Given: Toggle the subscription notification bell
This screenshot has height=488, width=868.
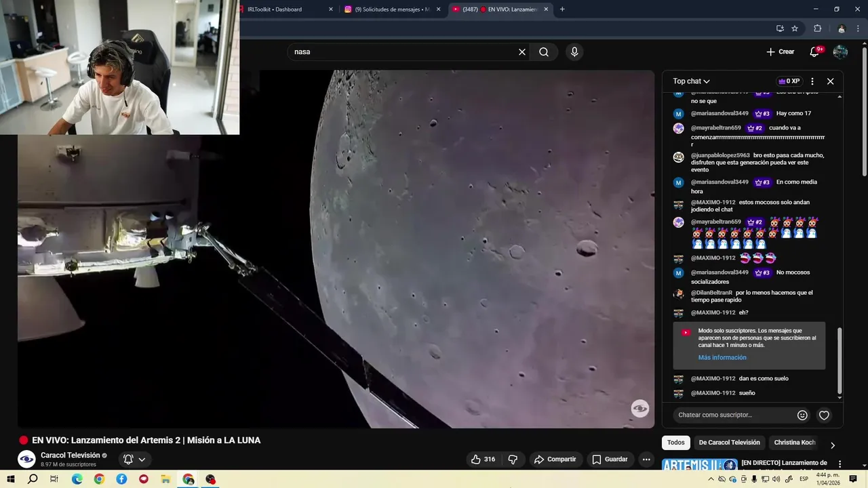Looking at the screenshot, I should pos(128,460).
